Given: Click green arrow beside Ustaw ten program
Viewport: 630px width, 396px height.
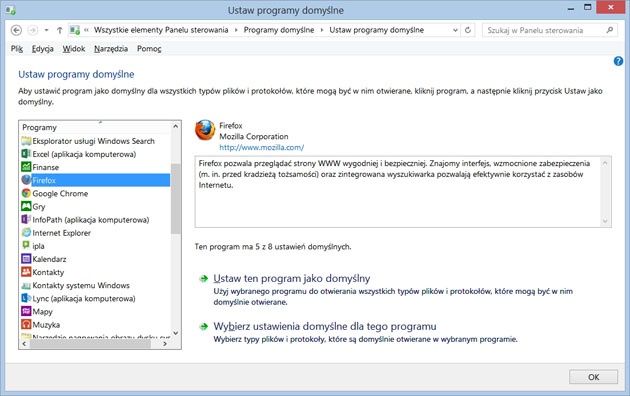Looking at the screenshot, I should (204, 278).
